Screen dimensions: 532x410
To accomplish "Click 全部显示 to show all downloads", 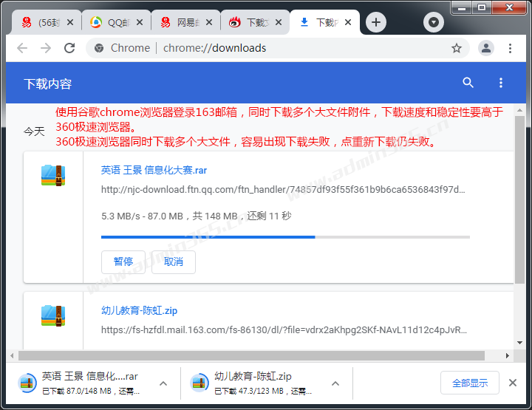I will click(x=470, y=383).
